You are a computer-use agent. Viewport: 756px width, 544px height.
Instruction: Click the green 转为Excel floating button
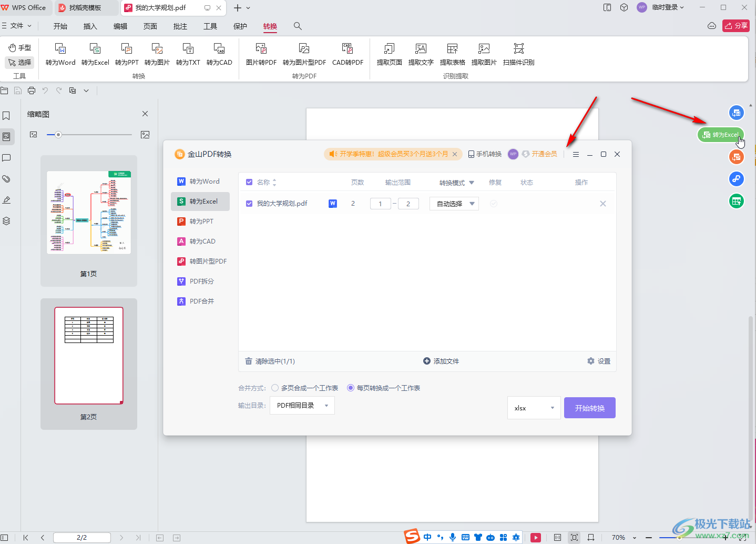721,135
